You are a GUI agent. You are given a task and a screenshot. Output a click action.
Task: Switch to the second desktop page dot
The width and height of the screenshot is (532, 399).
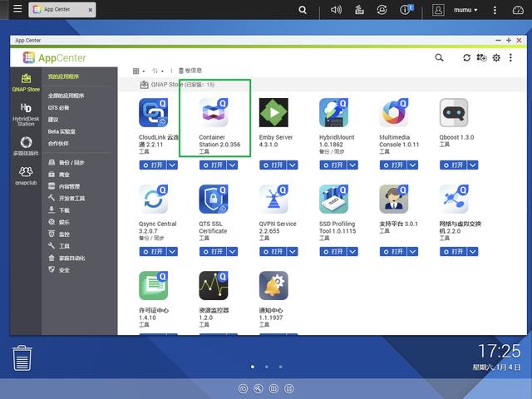(x=267, y=367)
